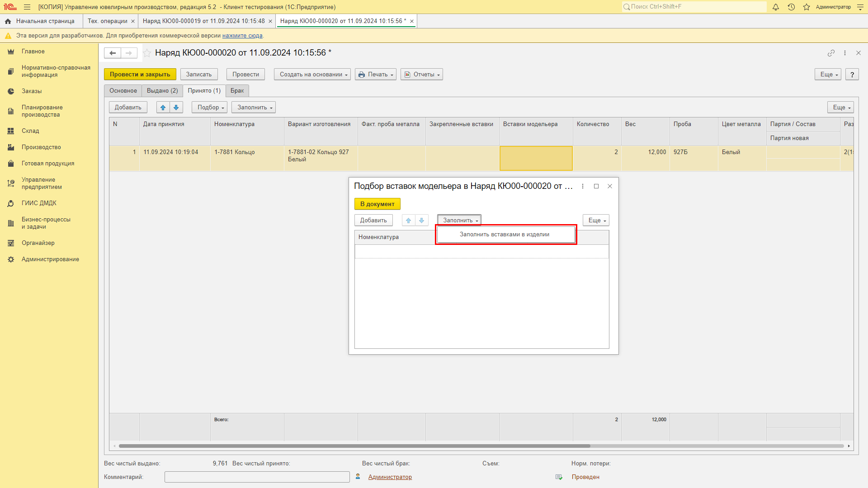This screenshot has height=488, width=868.
Task: Click В документ button
Action: pos(377,204)
